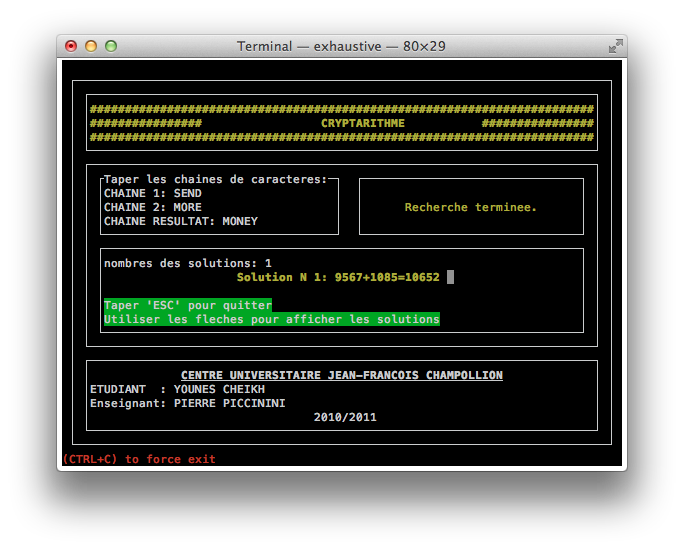Click the CRYPTARITHME heading text
Image resolution: width=684 pixels, height=550 pixels.
(x=363, y=123)
